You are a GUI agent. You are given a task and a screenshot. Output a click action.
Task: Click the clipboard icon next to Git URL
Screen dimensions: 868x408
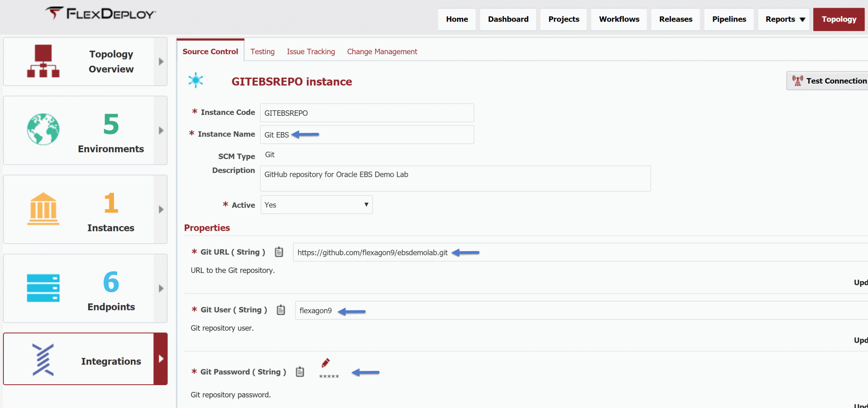[279, 252]
